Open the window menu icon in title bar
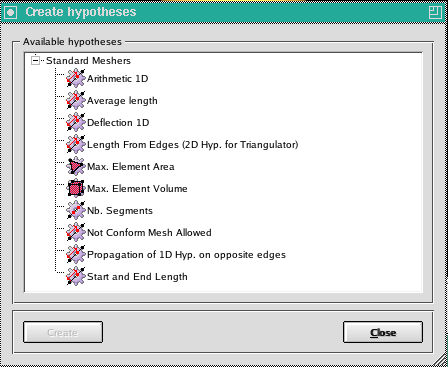Viewport: 448px width, 367px height. 10,12
